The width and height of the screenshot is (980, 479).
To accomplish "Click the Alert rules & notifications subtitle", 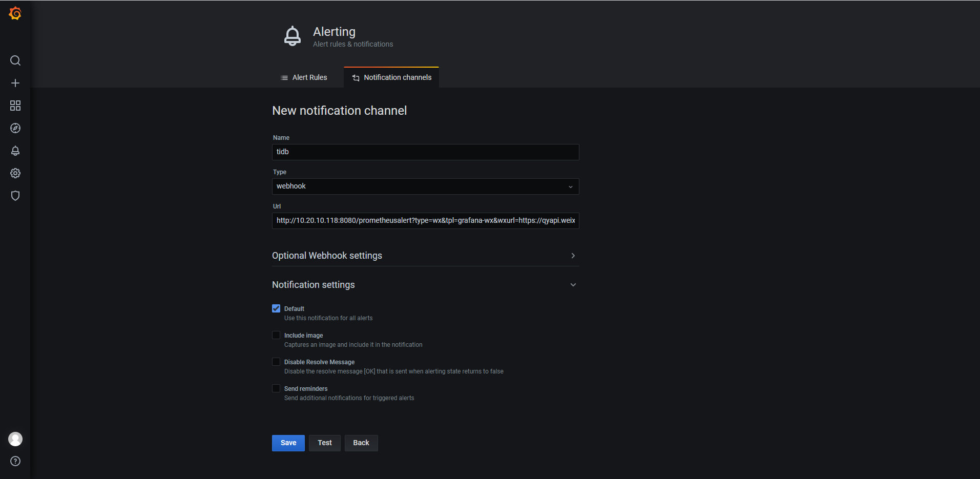I will click(353, 45).
